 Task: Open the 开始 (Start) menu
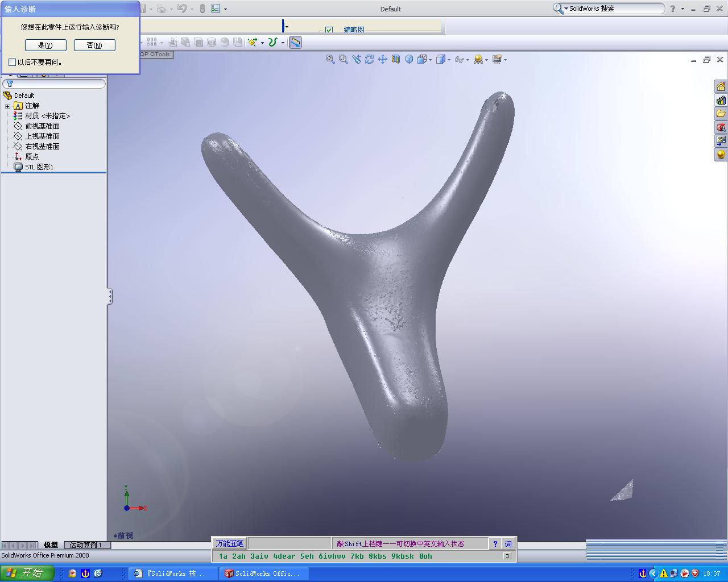[x=27, y=573]
